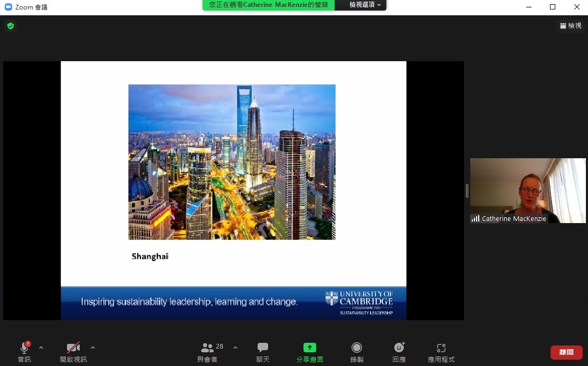The image size is (588, 366).
Task: Start recording the meeting
Action: tap(357, 348)
